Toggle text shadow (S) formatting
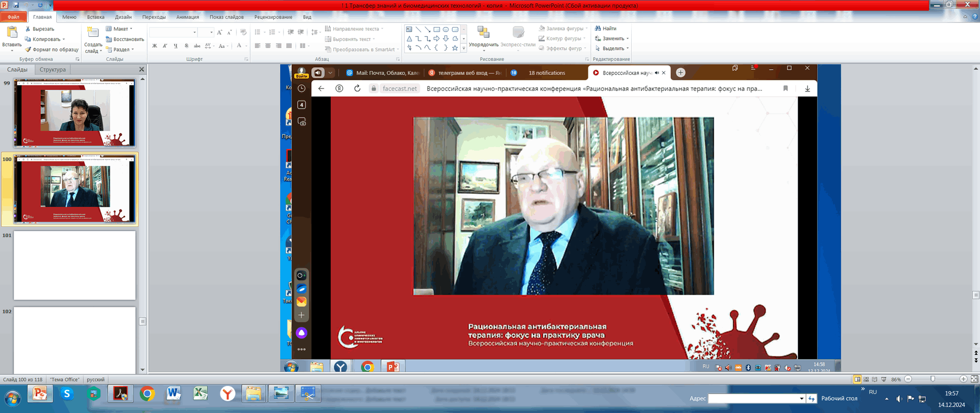Viewport: 980px width, 413px height. pos(186,46)
